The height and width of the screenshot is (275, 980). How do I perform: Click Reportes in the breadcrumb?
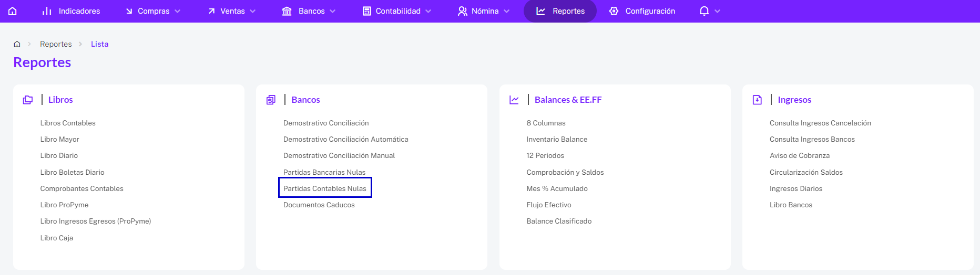pos(56,44)
